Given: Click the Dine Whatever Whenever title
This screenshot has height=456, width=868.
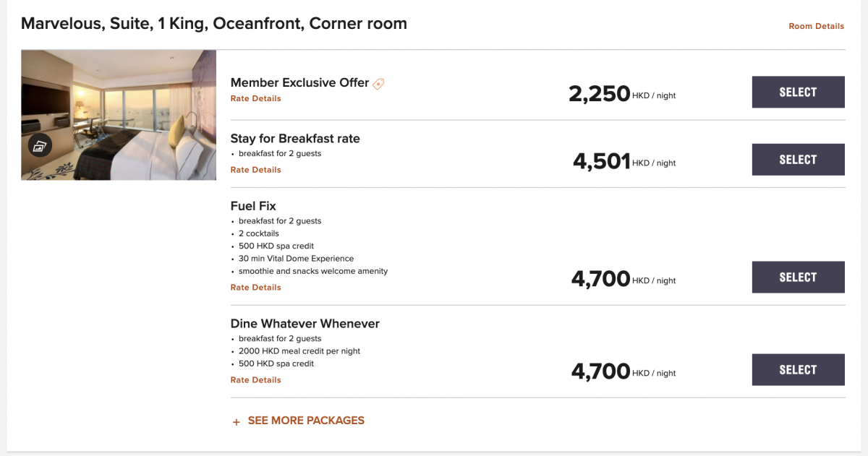Looking at the screenshot, I should tap(305, 324).
